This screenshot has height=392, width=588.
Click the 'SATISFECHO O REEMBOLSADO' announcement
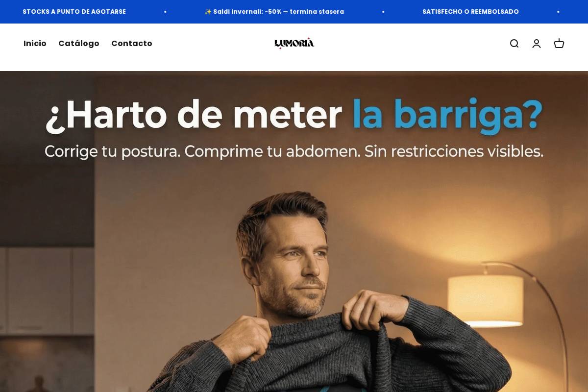470,12
